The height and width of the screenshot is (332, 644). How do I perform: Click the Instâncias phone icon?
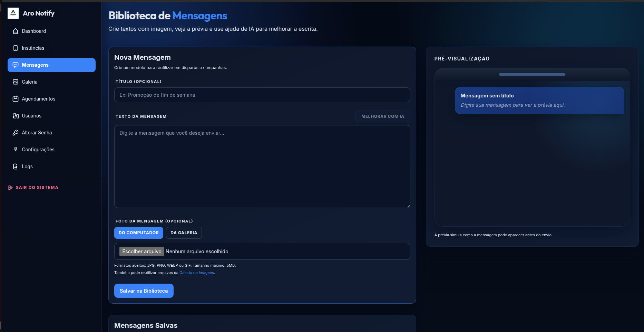point(16,48)
